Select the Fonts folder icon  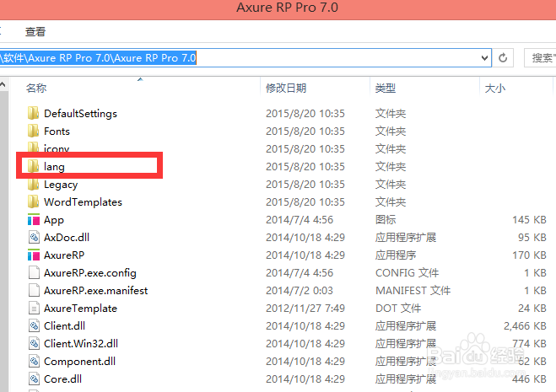click(34, 131)
